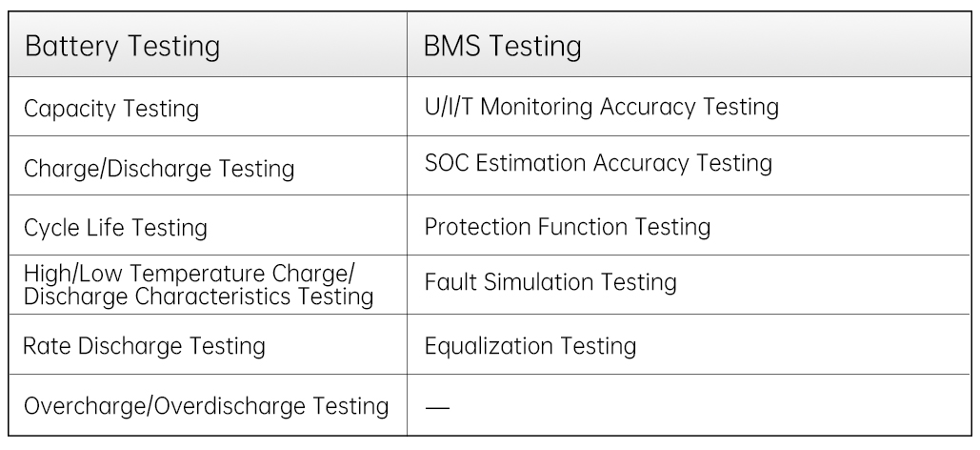Click the Cycle Life Testing cell
Image resolution: width=980 pixels, height=450 pixels.
tap(115, 229)
